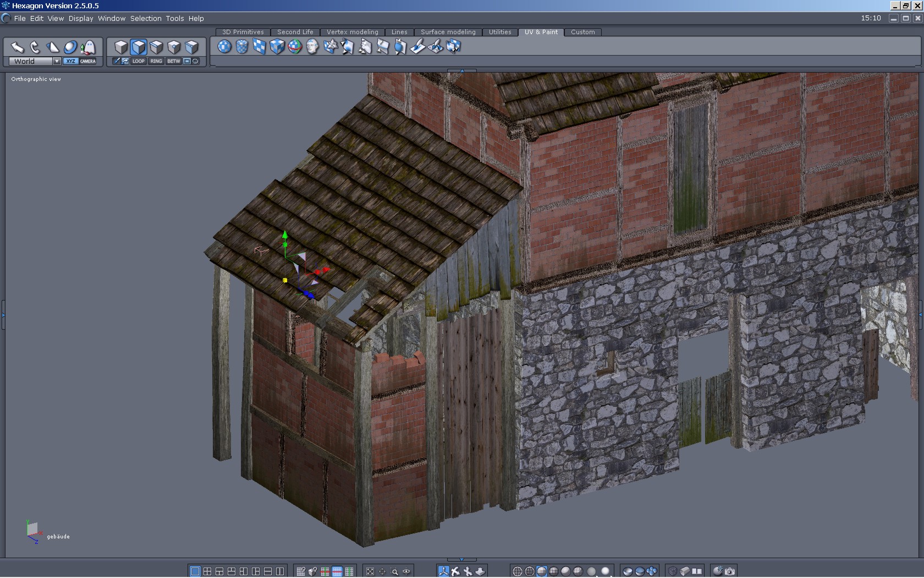
Task: Expand the top panel with arrow handle
Action: point(462,70)
